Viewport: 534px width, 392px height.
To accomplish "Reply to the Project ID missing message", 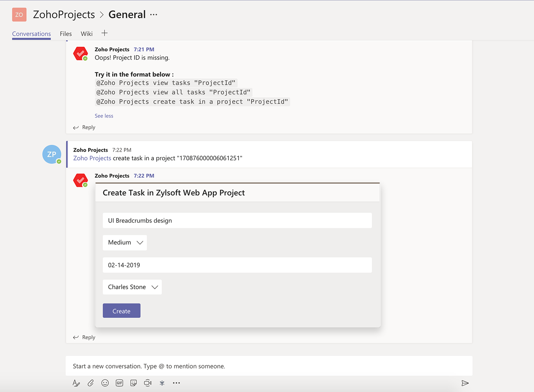I will click(x=84, y=127).
